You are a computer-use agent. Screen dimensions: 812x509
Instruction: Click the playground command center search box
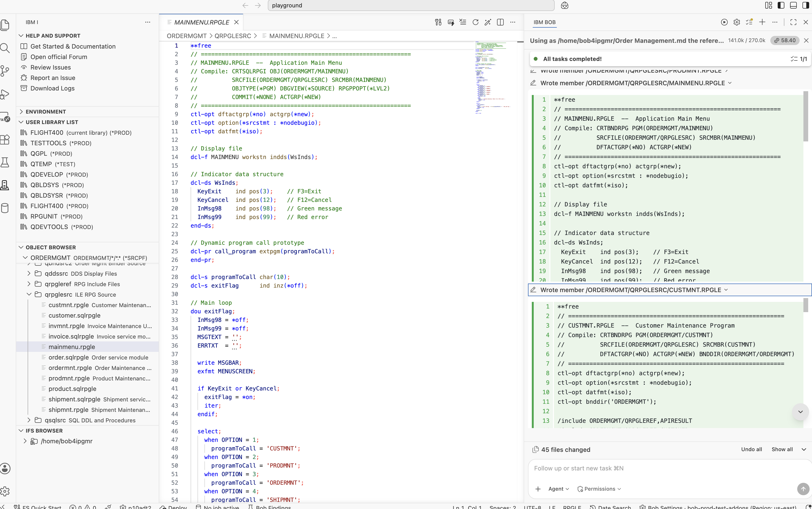[x=411, y=5]
